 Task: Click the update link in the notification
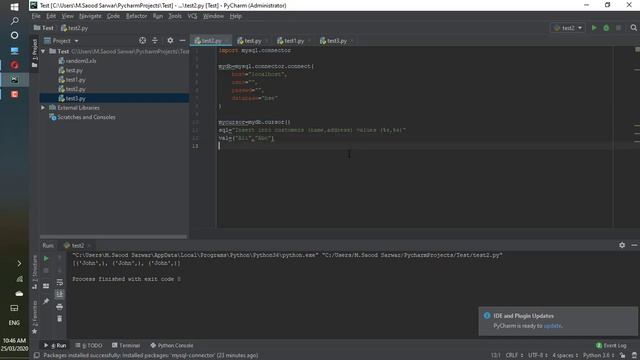coord(552,326)
